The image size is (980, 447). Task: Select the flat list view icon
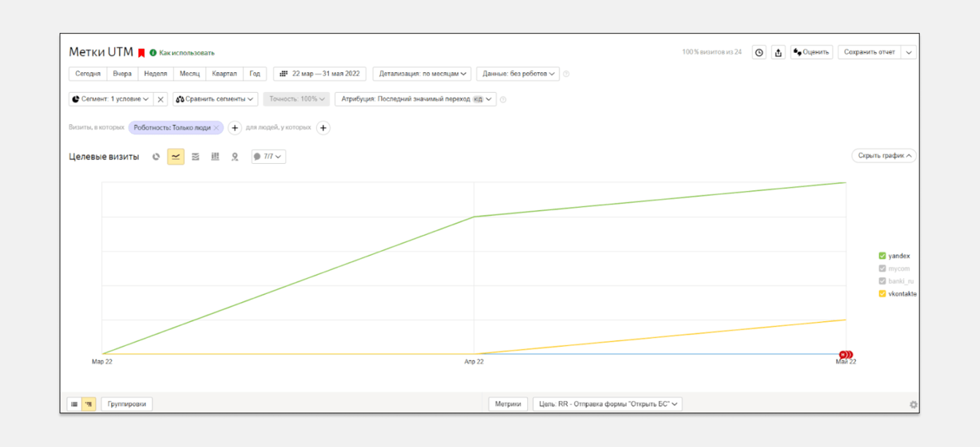74,404
